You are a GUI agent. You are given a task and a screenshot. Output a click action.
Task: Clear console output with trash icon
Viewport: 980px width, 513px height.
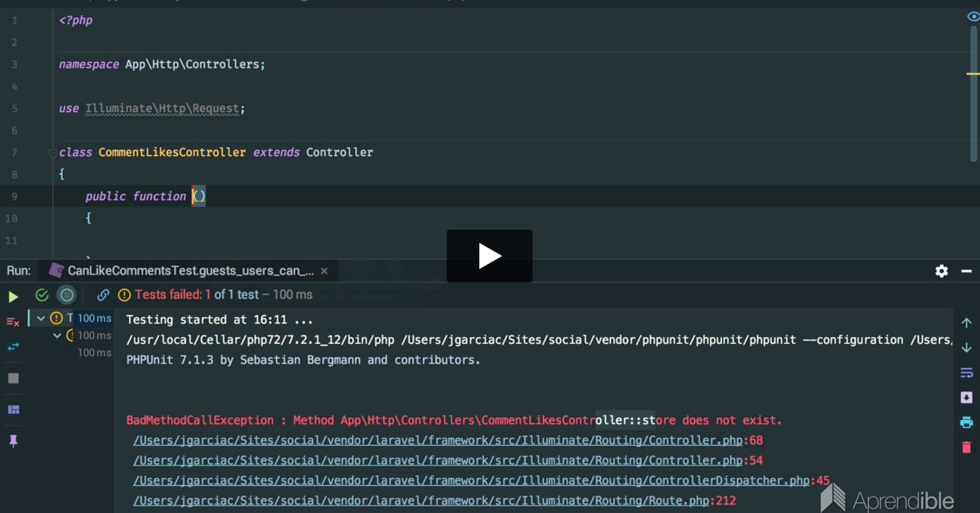click(966, 447)
